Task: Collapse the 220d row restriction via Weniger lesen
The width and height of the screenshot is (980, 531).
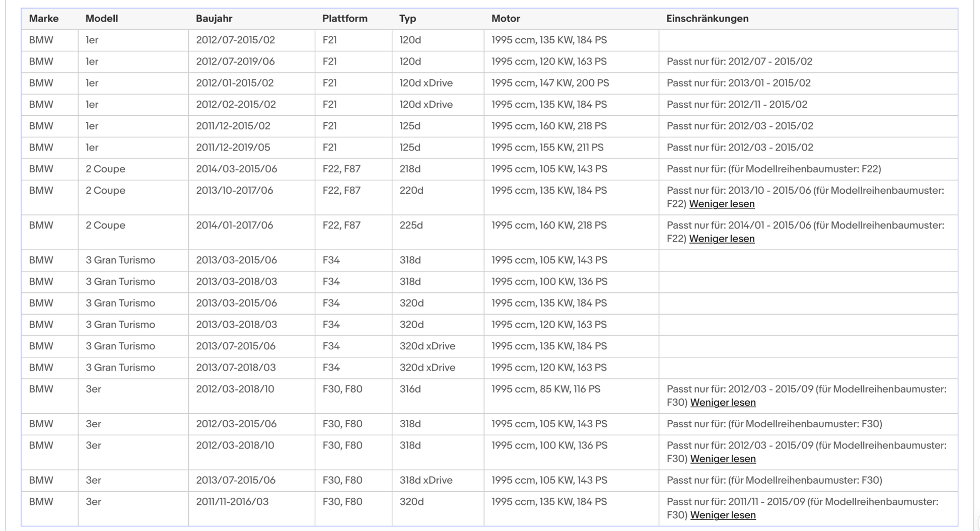Action: (722, 204)
